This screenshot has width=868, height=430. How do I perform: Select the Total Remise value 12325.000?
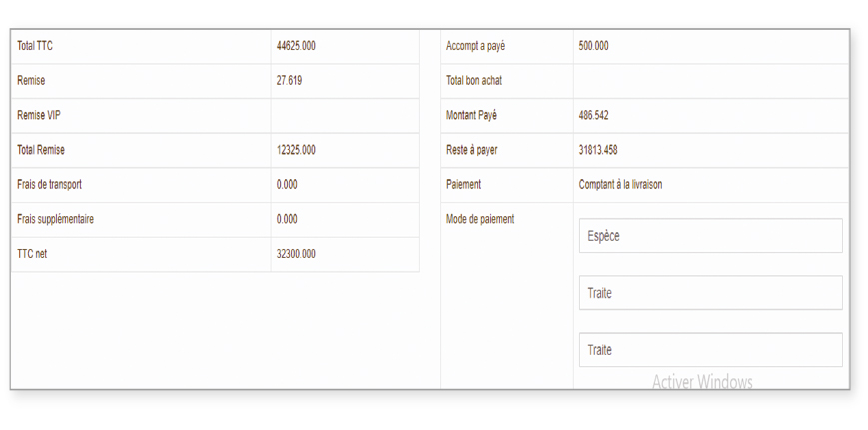[296, 150]
